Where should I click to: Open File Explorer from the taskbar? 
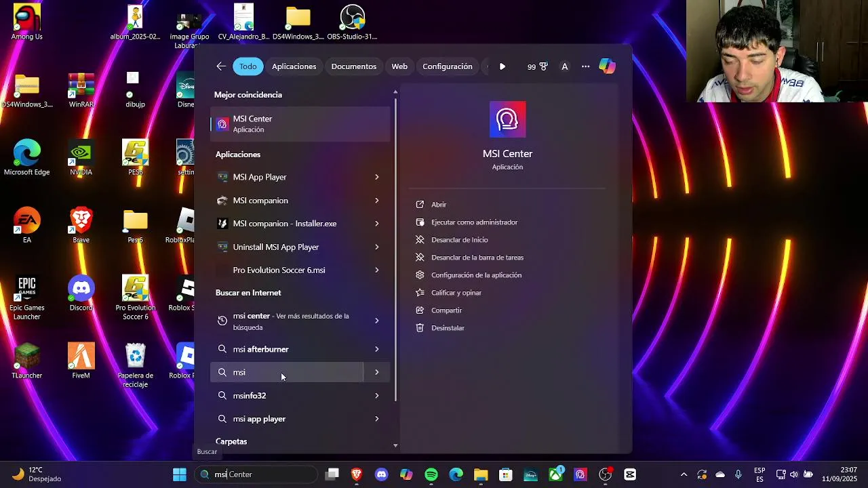pos(481,474)
